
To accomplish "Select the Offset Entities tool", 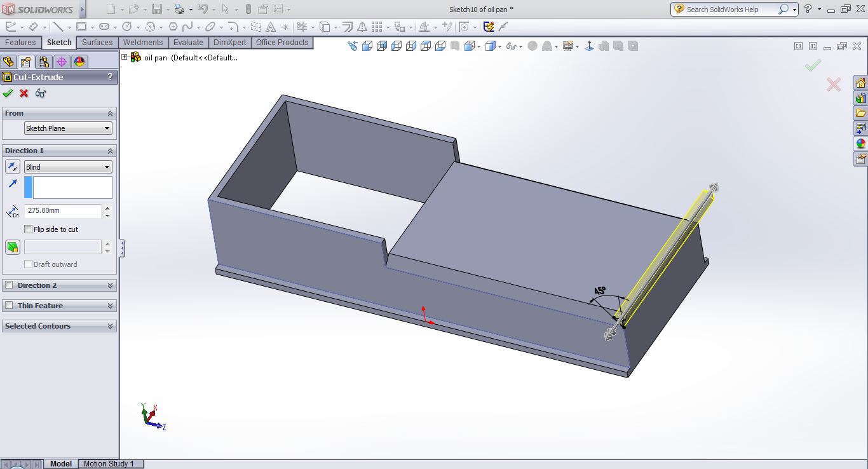I will 348,27.
